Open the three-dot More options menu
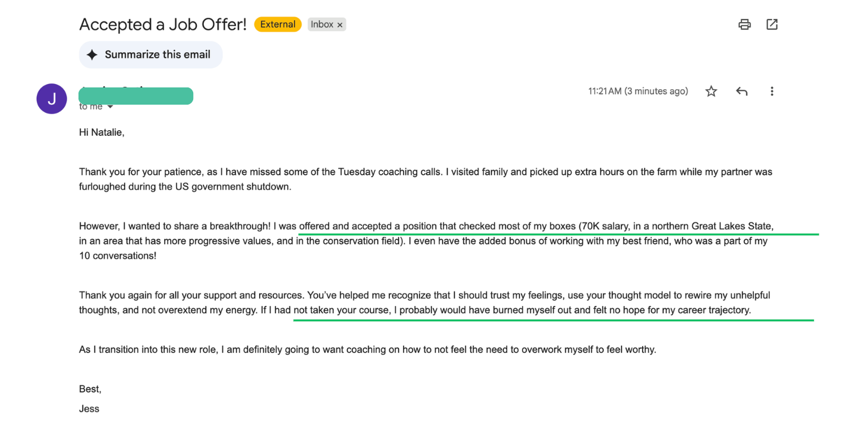Viewport: 868px width, 427px height. [772, 91]
